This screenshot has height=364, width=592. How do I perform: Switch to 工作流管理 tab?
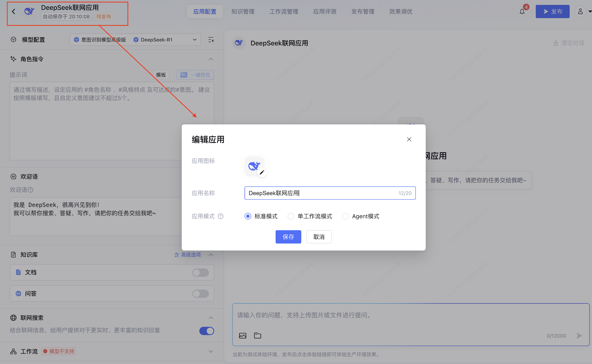[284, 12]
